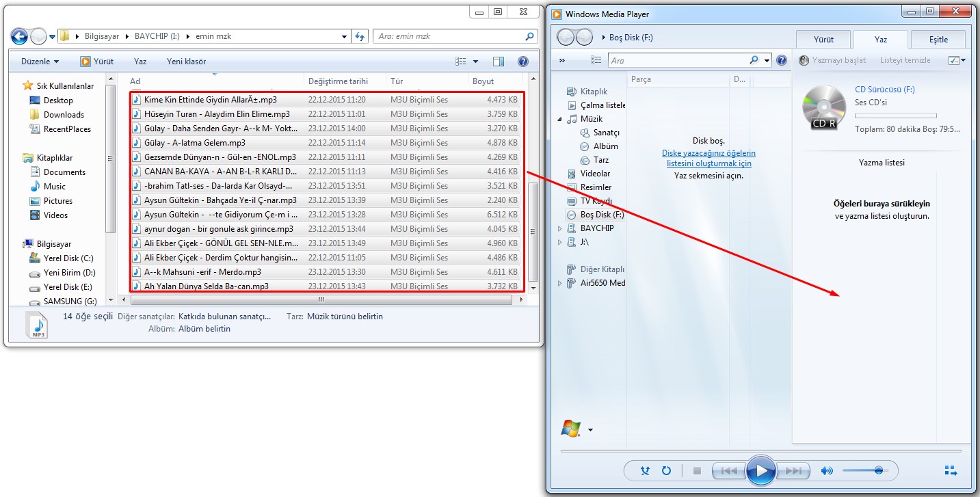Click Listeyi temizle to clear list

point(905,60)
